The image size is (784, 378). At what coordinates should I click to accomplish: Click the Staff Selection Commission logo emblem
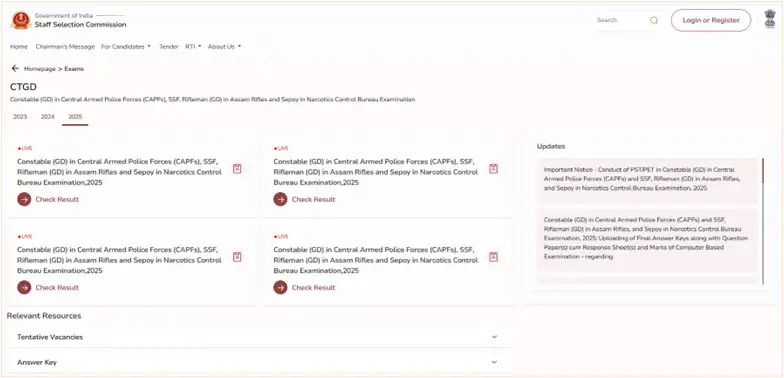click(21, 20)
